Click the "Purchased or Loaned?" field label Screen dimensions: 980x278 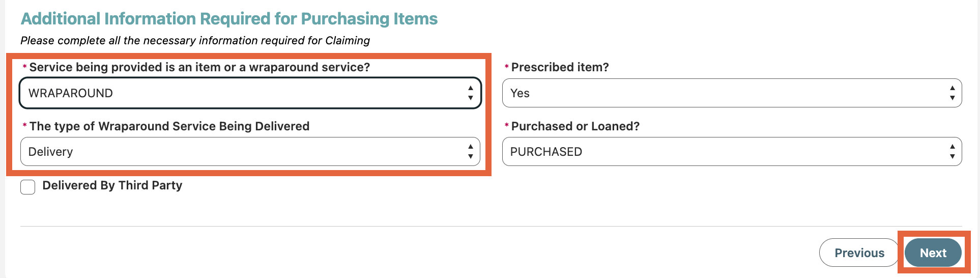[x=575, y=126]
